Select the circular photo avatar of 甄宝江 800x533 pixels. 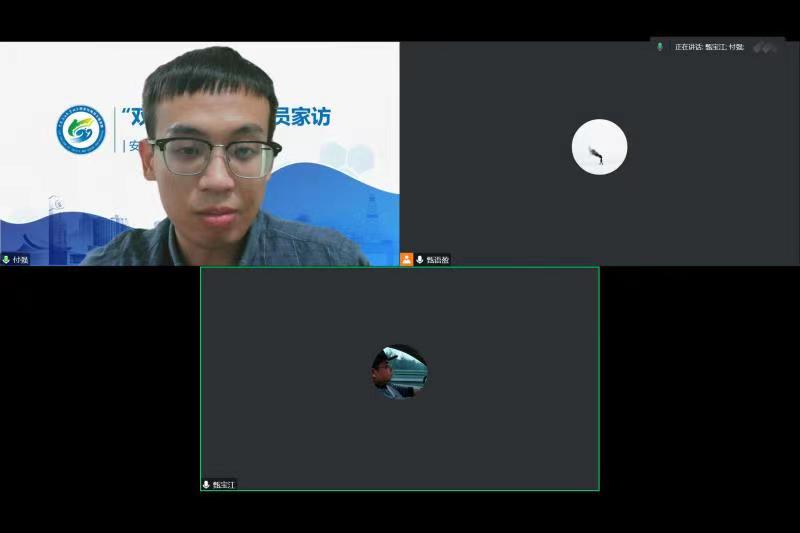(400, 371)
